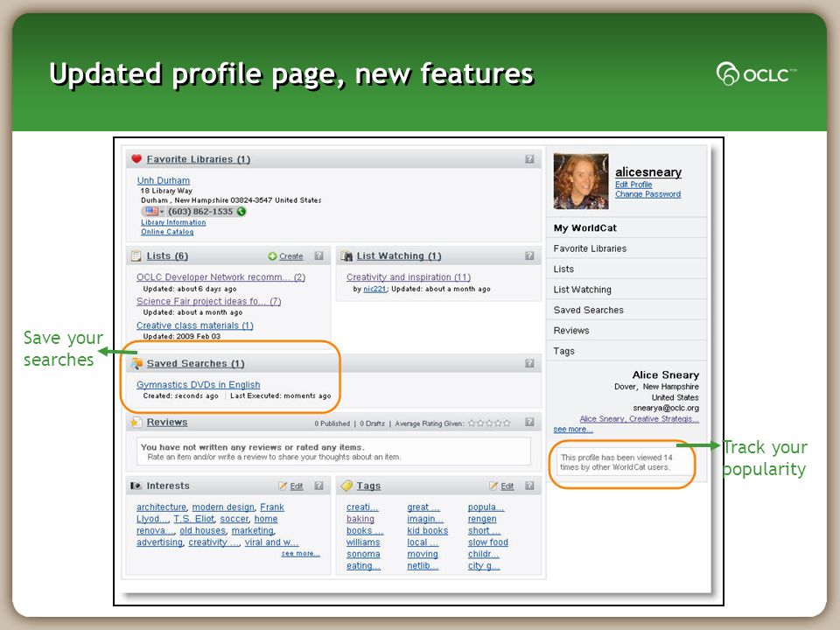The image size is (840, 630).
Task: Click see more under profile details
Action: 572,429
